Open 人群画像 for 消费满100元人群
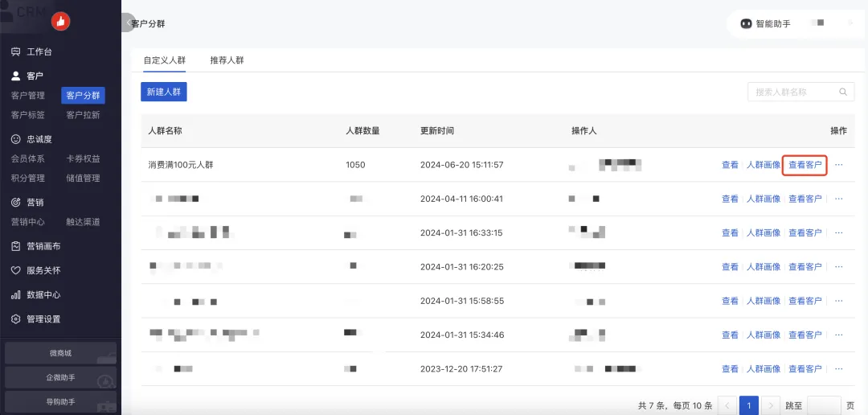Screen dimensions: 868x415 pyautogui.click(x=763, y=165)
